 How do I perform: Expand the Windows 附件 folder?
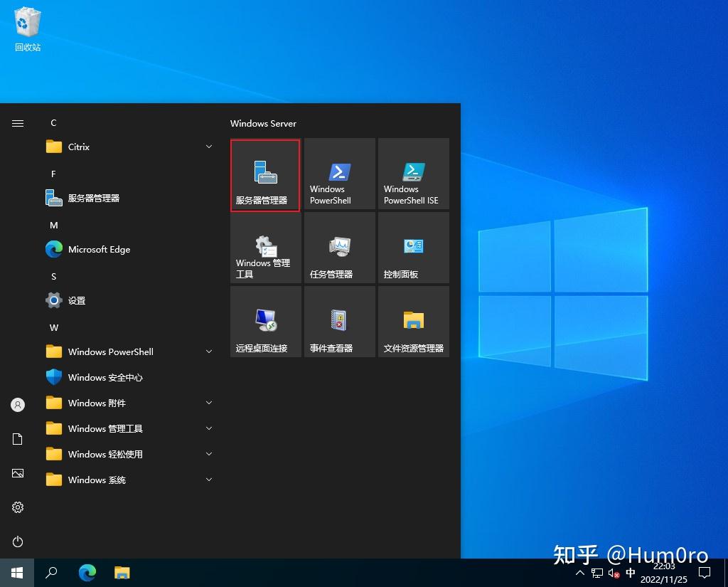pyautogui.click(x=95, y=403)
